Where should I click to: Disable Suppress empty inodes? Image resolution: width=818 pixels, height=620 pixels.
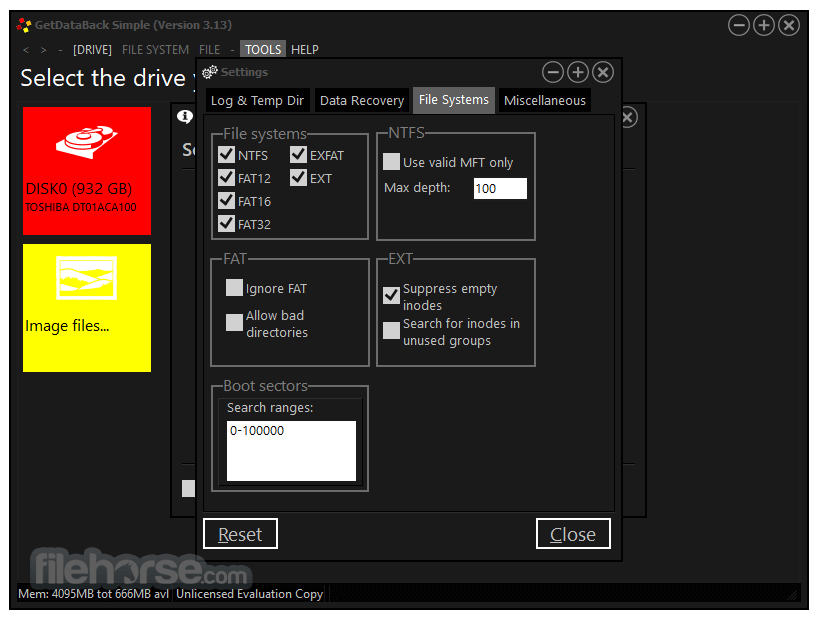[391, 295]
